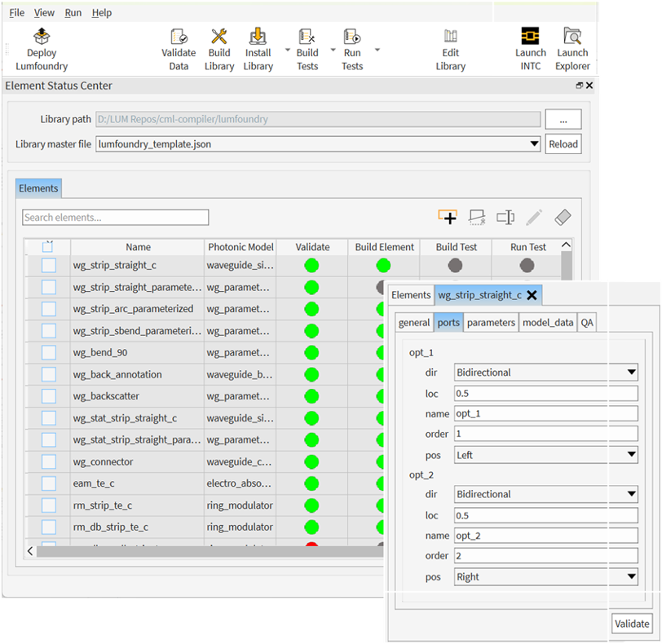Click the Reload button
This screenshot has height=644, width=662.
pos(563,144)
